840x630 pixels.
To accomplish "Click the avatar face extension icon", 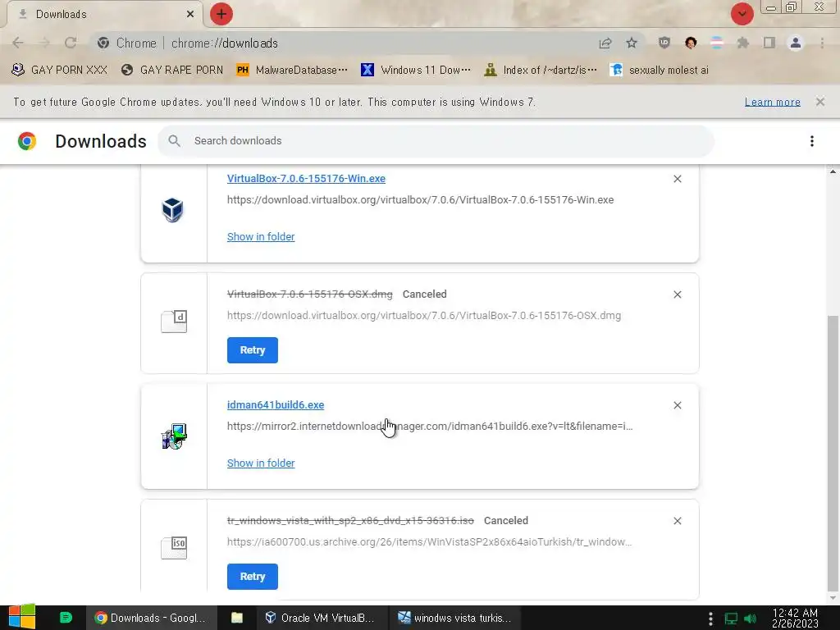I will coord(691,43).
